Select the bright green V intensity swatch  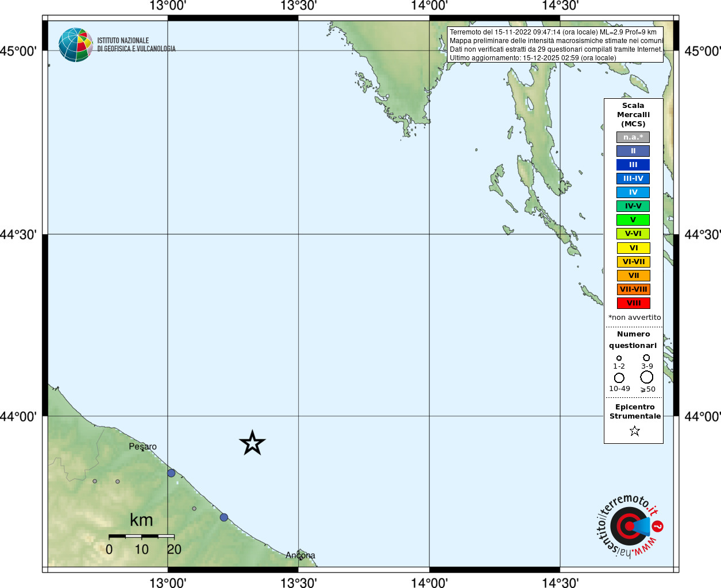click(x=633, y=220)
